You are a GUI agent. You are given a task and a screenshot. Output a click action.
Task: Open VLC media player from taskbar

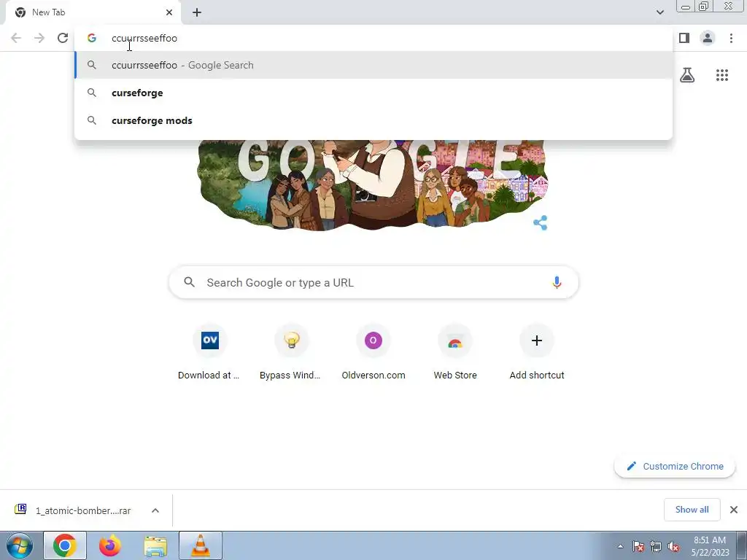point(201,545)
